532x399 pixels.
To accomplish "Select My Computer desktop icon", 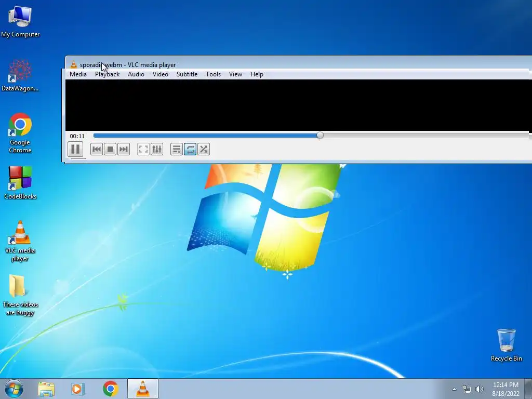I will point(20,21).
